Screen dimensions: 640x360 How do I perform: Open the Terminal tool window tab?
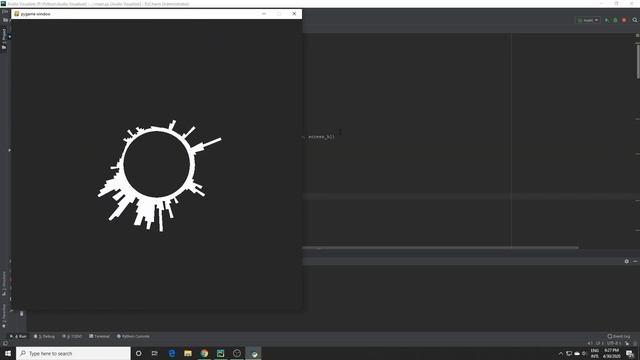tap(99, 336)
